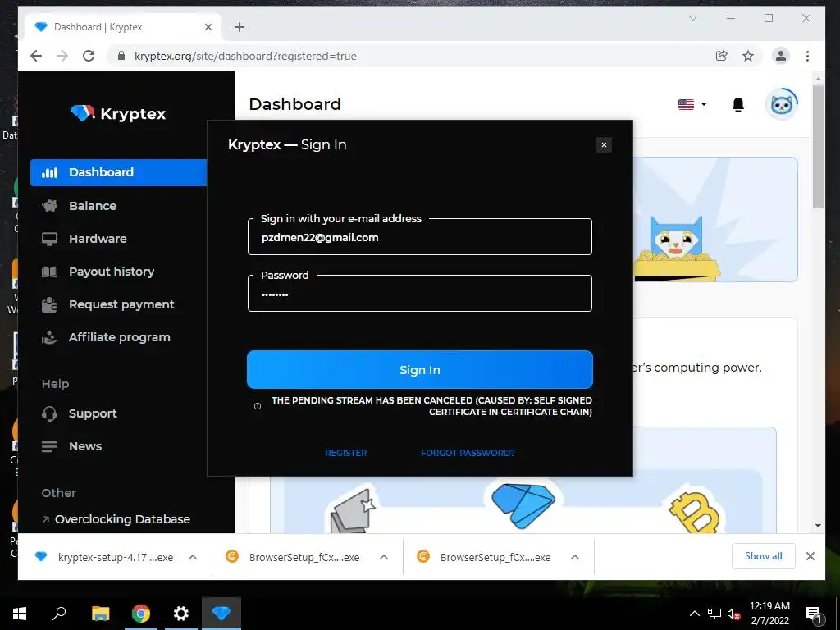The image size is (840, 630).
Task: Open Chrome from the taskbar
Action: pos(140,614)
